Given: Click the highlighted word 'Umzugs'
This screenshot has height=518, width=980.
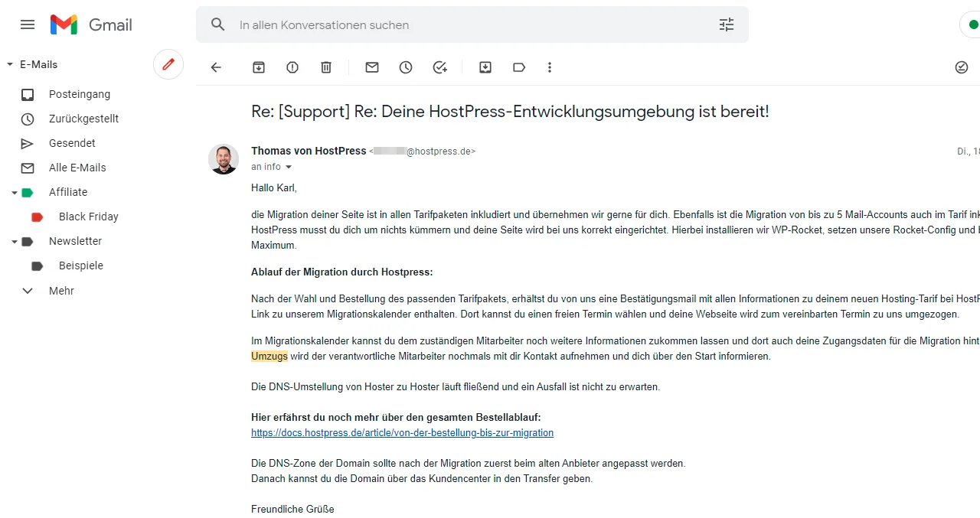Looking at the screenshot, I should click(x=269, y=357).
